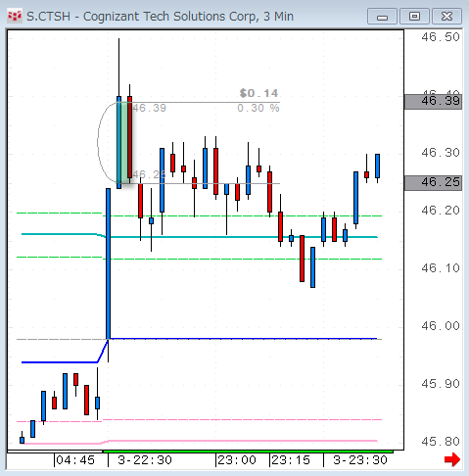
Task: Click the chart app icon in title bar
Action: [15, 16]
